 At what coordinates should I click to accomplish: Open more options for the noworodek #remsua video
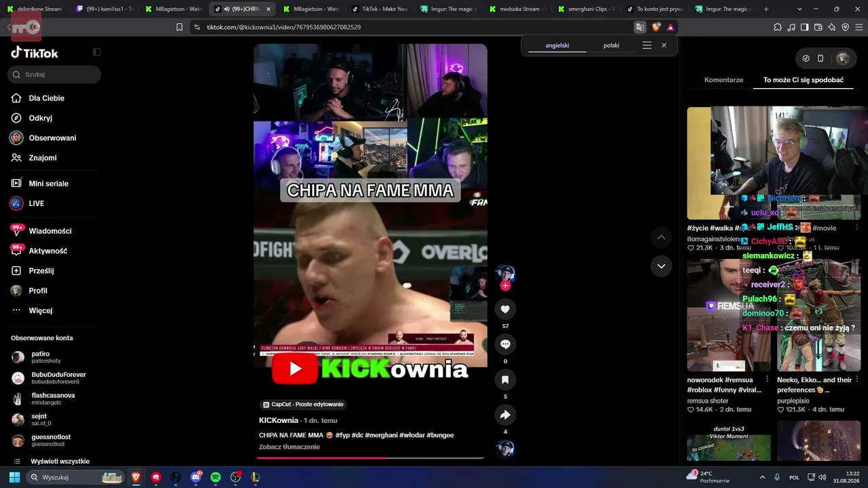(x=767, y=380)
